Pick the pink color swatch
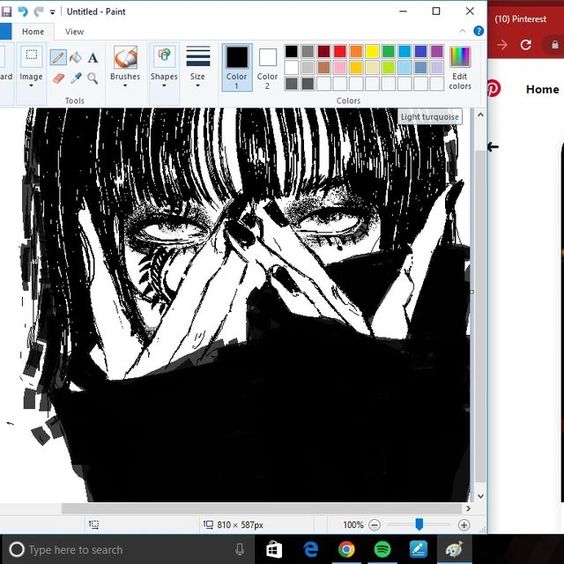Image resolution: width=564 pixels, height=564 pixels. click(340, 67)
